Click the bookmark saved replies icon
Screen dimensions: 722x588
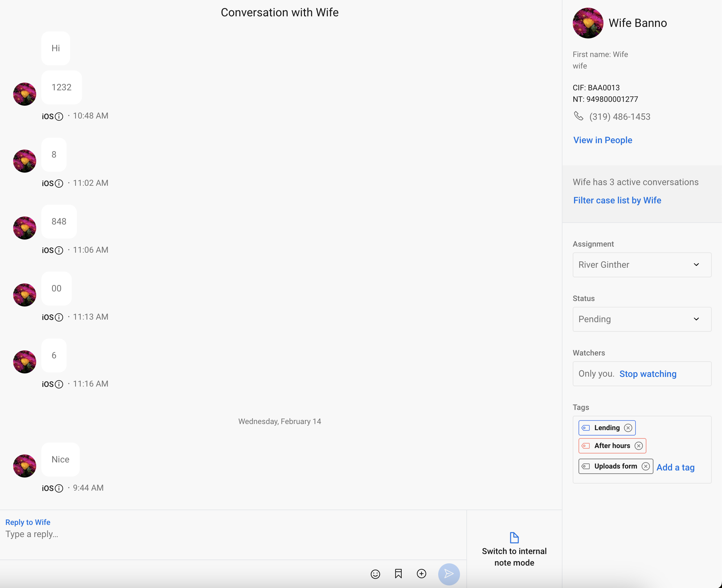398,574
